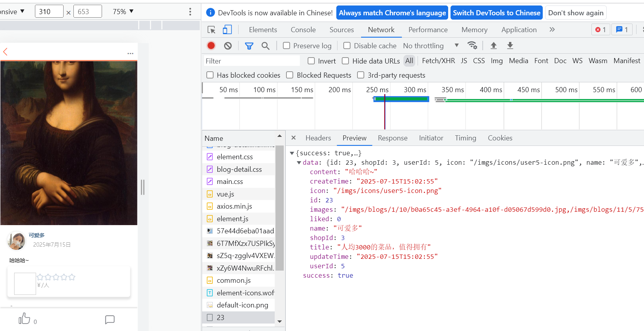Collapse the root success object
The width and height of the screenshot is (644, 331).
(292, 153)
